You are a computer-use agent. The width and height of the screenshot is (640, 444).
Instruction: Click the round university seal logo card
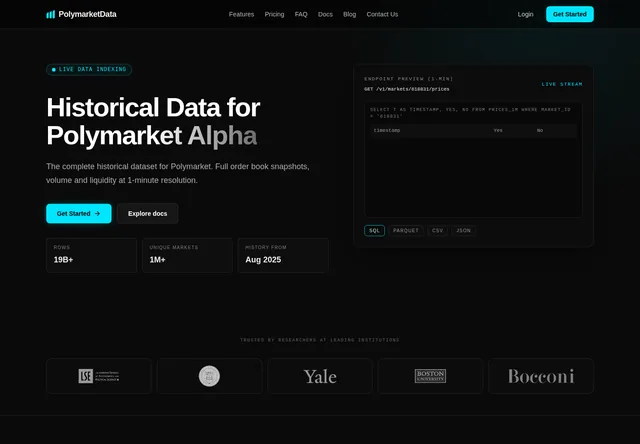click(209, 376)
